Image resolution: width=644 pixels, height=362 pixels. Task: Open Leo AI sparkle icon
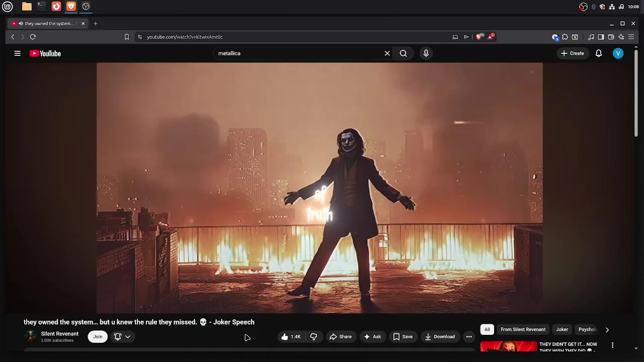point(621,37)
